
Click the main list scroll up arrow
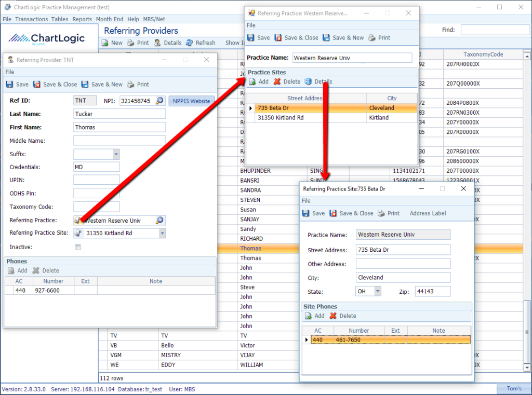[x=527, y=56]
